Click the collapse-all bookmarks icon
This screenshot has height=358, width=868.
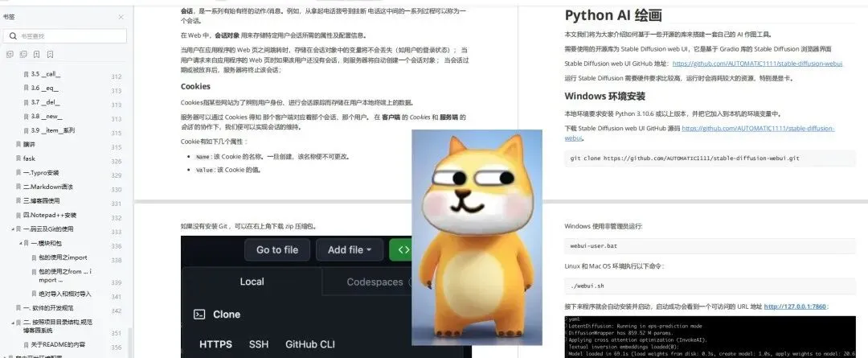click(x=23, y=55)
